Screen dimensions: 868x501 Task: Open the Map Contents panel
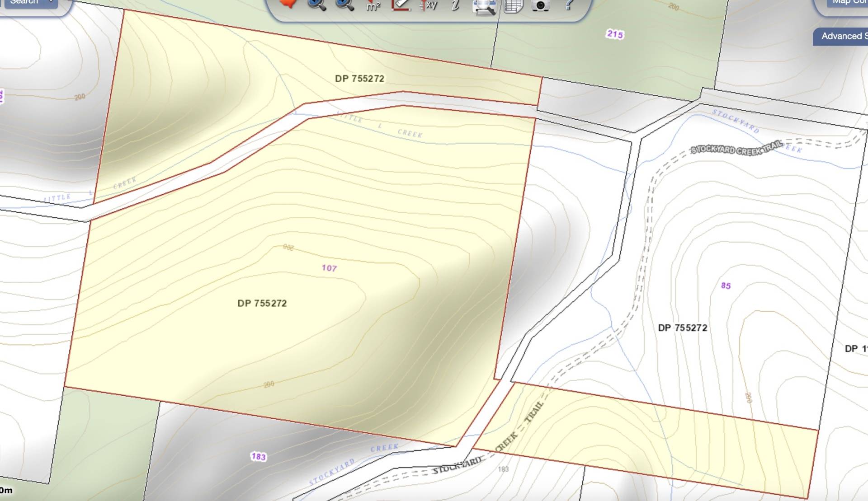849,2
